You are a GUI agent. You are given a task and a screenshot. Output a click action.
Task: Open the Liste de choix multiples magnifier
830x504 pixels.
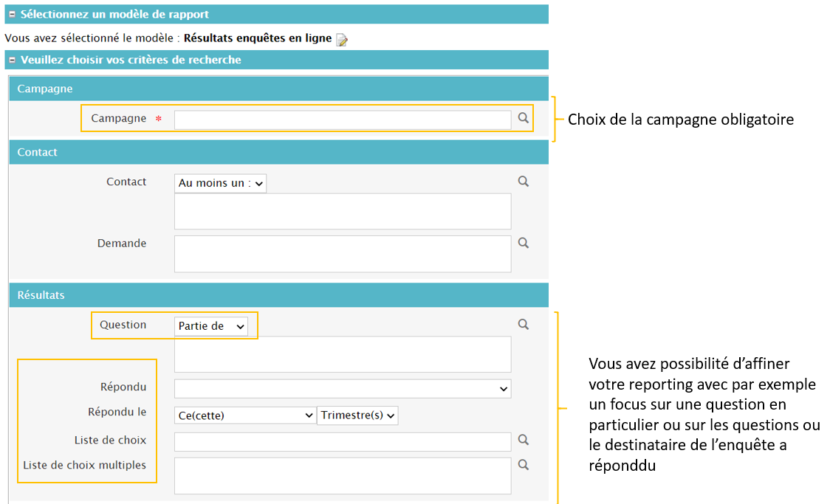click(524, 465)
